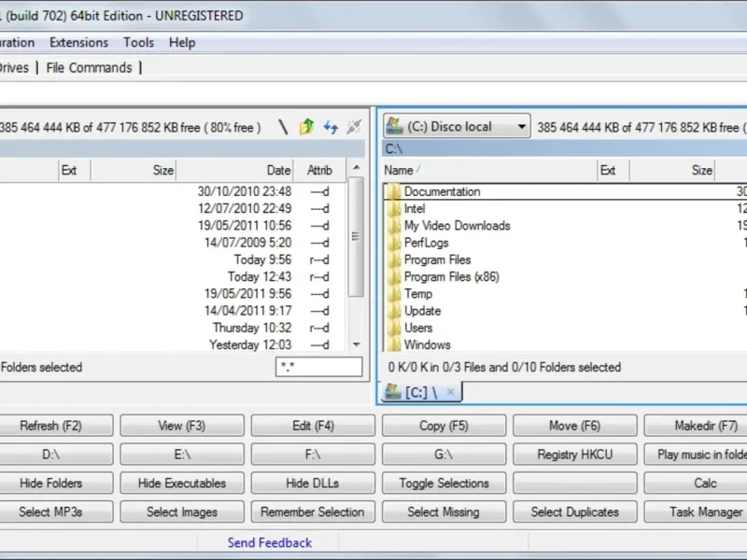747x560 pixels.
Task: Click the Select Missing button
Action: [444, 511]
